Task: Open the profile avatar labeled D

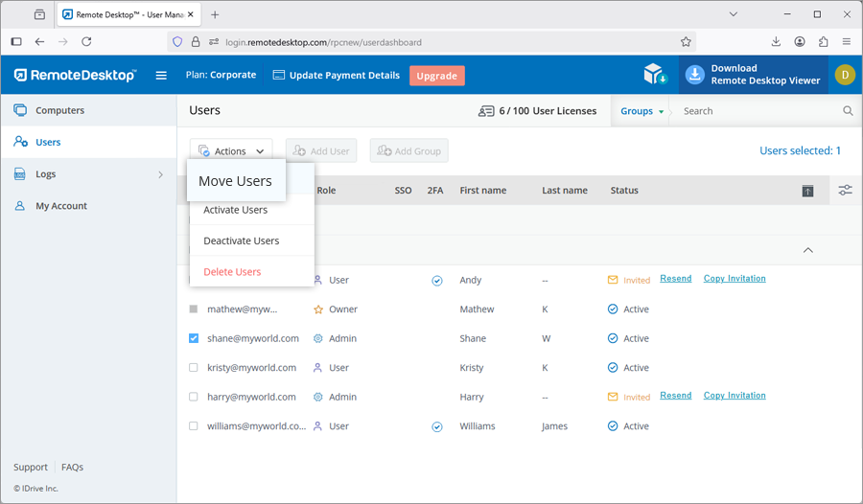Action: tap(844, 75)
